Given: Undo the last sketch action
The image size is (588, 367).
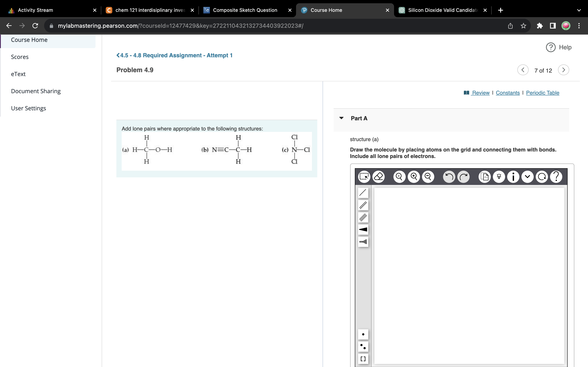Looking at the screenshot, I should click(x=449, y=176).
